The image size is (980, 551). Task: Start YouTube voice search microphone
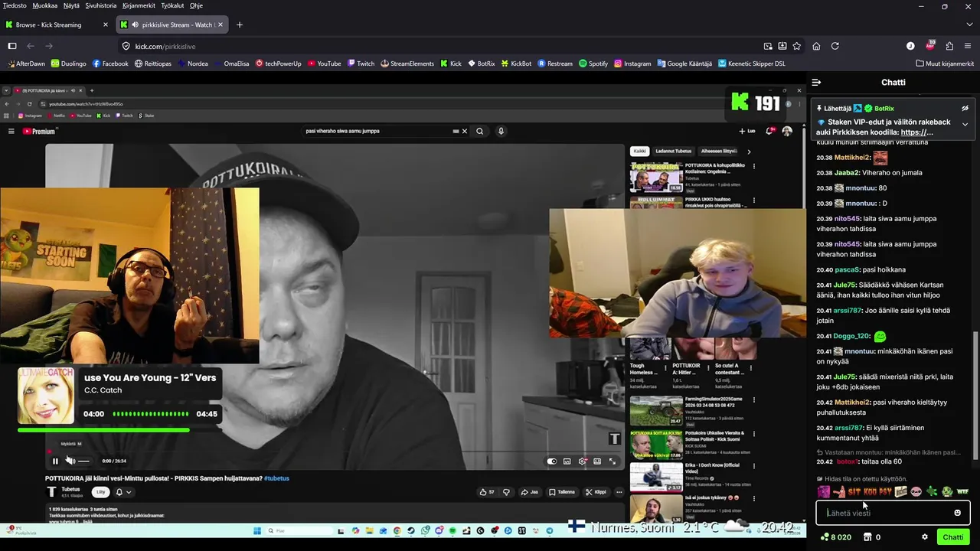(501, 131)
